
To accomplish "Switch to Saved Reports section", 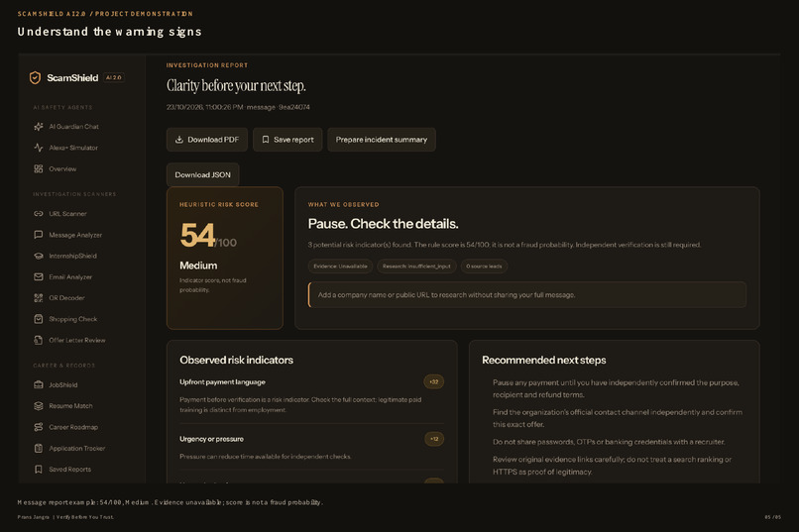I will pyautogui.click(x=69, y=470).
